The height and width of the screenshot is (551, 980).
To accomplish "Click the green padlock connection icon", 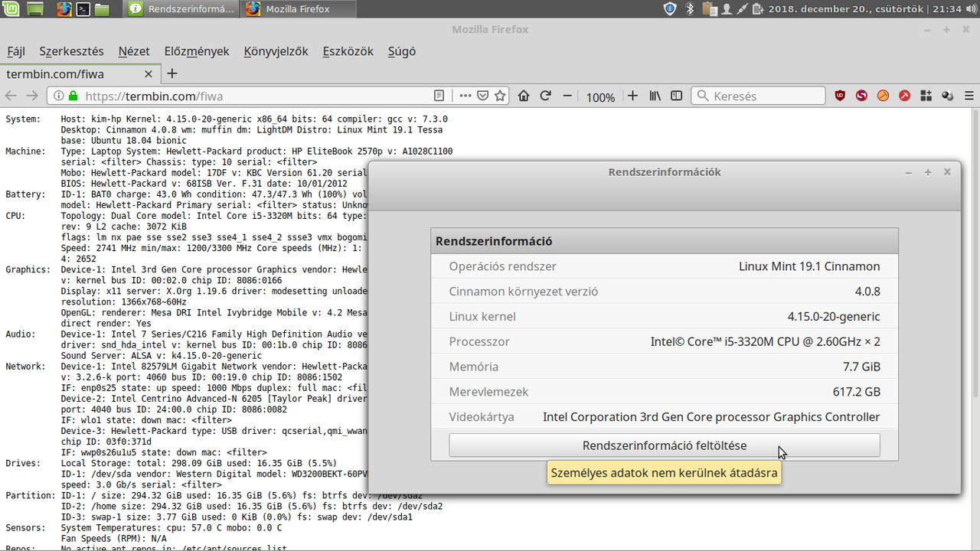I will tap(73, 96).
